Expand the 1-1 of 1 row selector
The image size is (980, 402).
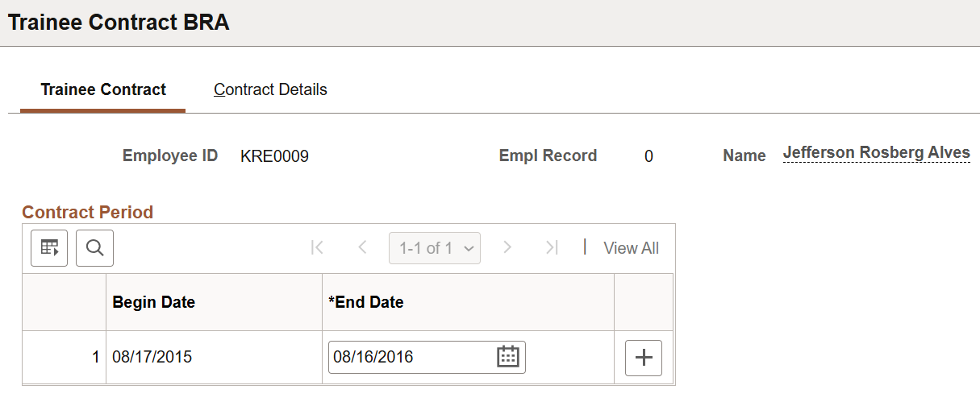point(435,248)
